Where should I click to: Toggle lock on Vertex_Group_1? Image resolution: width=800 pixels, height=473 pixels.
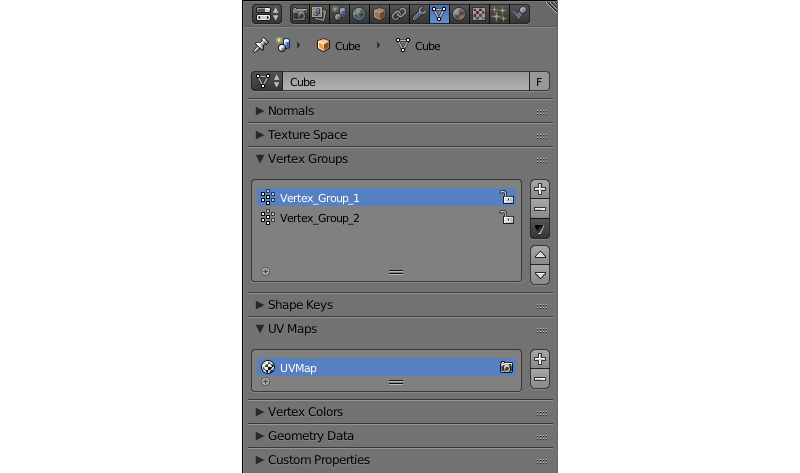[x=507, y=198]
